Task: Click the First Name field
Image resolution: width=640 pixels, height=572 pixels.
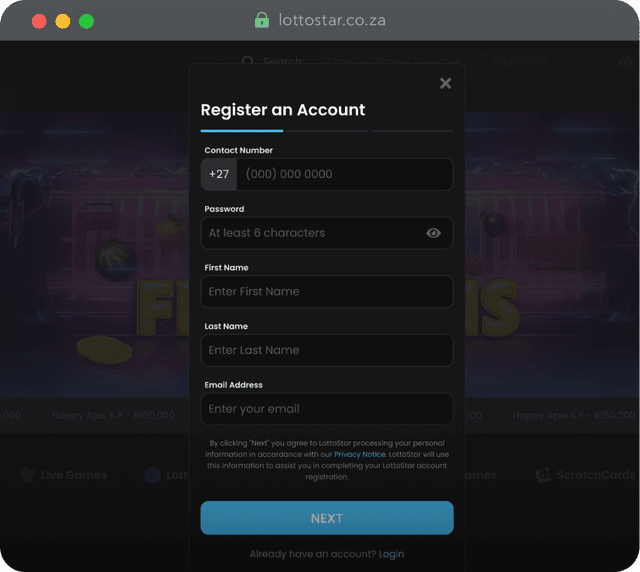Action: tap(326, 292)
